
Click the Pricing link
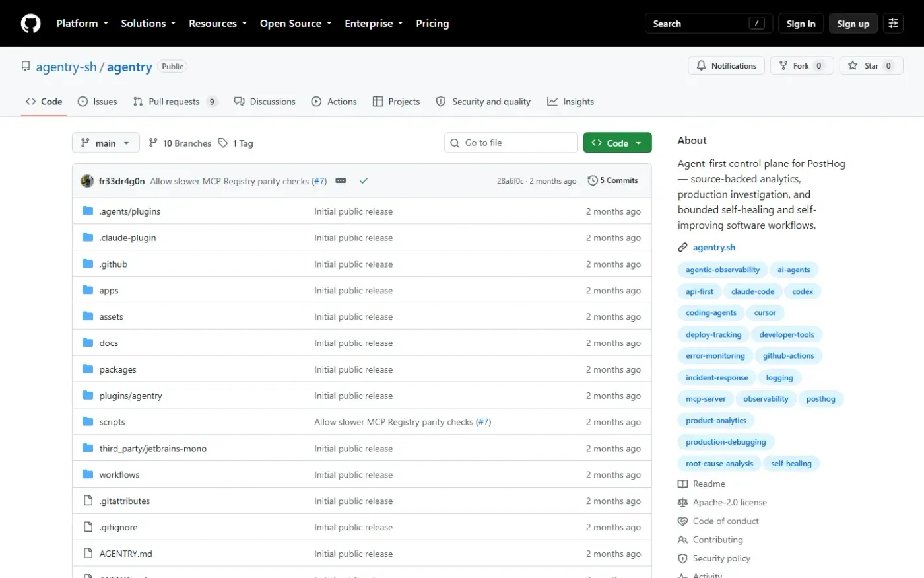click(432, 24)
